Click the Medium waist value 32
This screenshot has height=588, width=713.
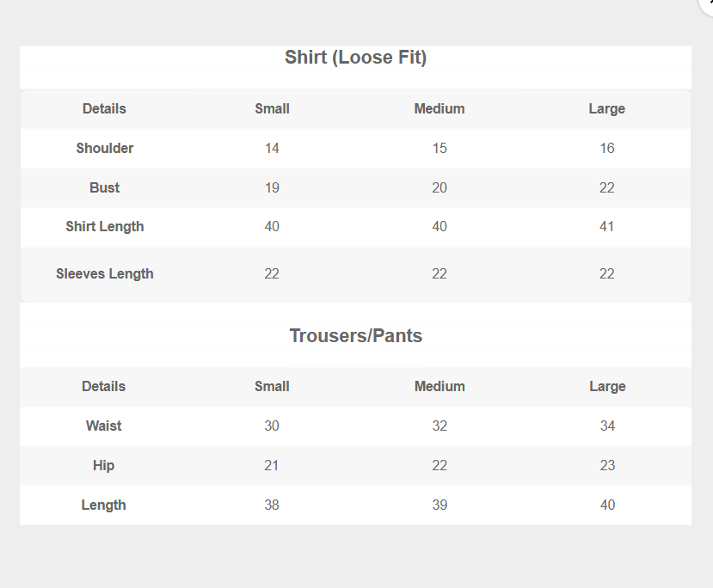[x=439, y=426]
